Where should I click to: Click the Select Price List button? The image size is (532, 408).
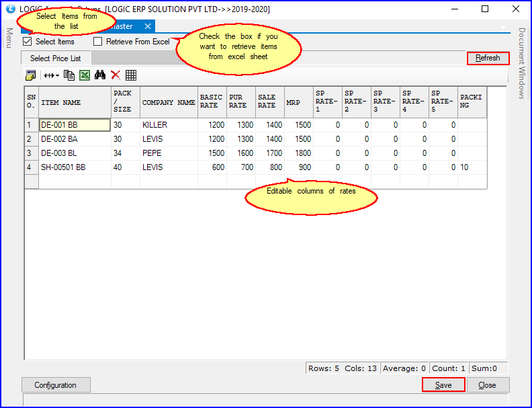coord(56,58)
